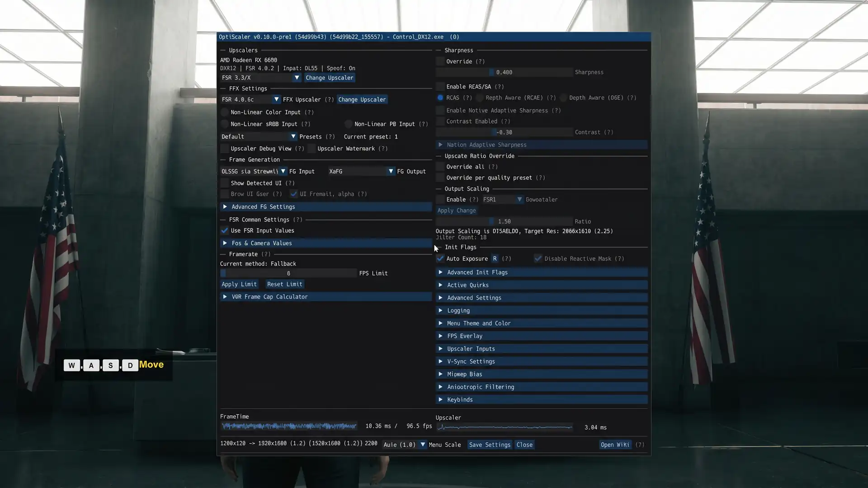The height and width of the screenshot is (488, 868).
Task: Open the FSR 4.0.6c FFX Upscaler dropdown
Action: [250, 99]
